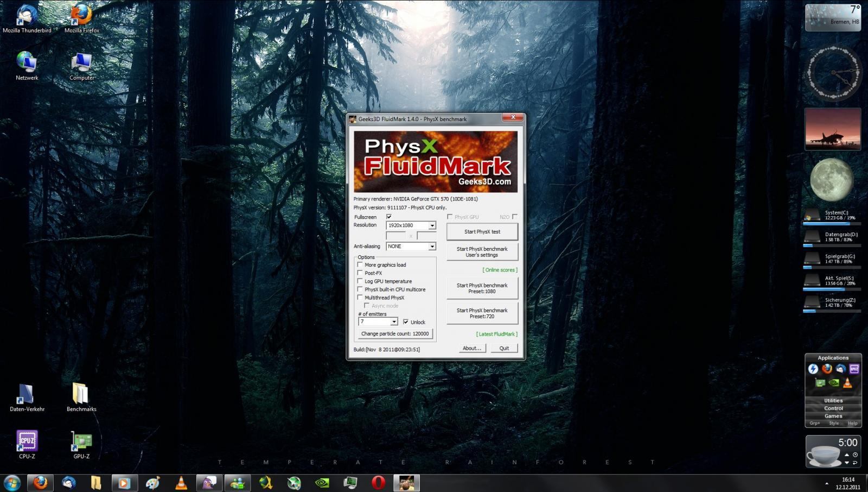Uncheck the Fullscreen checkbox
The image size is (868, 492).
tap(389, 217)
